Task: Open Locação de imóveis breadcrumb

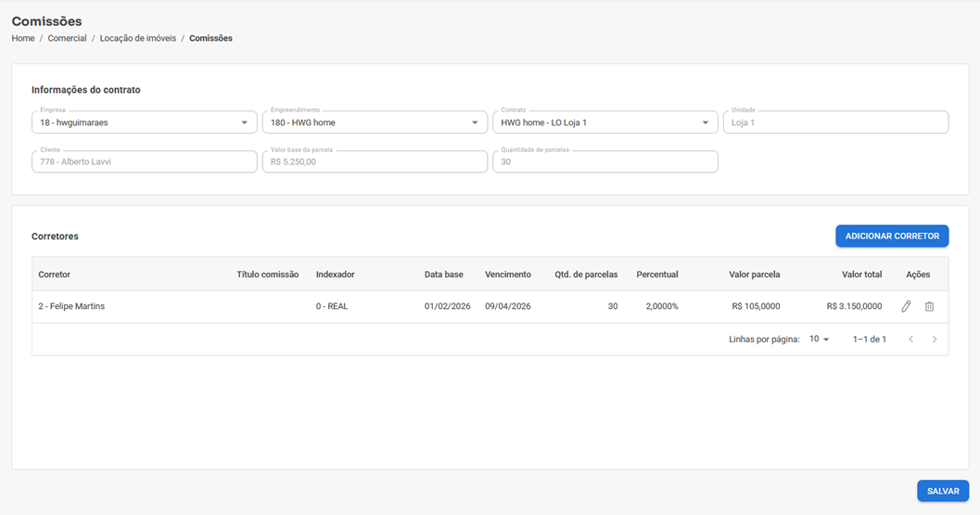Action: (138, 38)
